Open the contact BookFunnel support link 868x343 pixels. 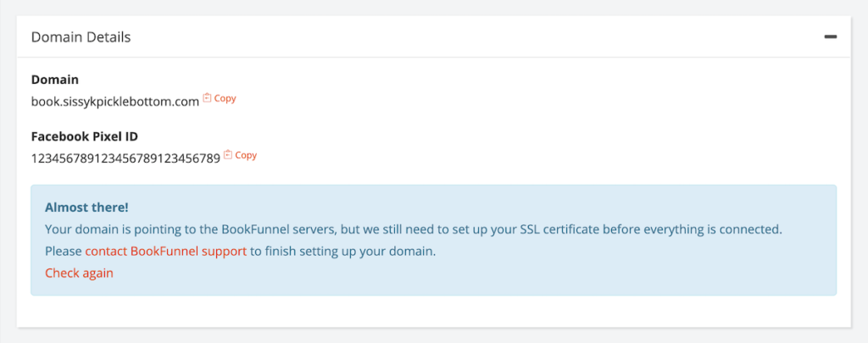click(165, 252)
